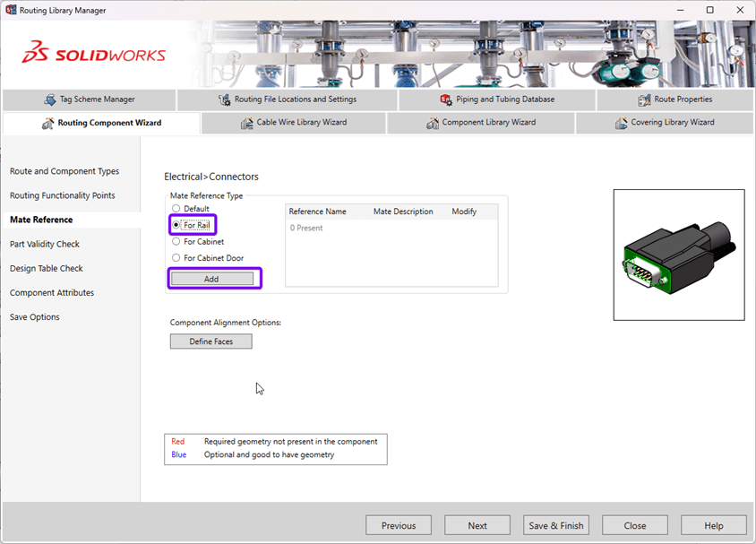Click the Tag Scheme Manager tab icon
Screen dimensions: 756x544
pyautogui.click(x=49, y=99)
